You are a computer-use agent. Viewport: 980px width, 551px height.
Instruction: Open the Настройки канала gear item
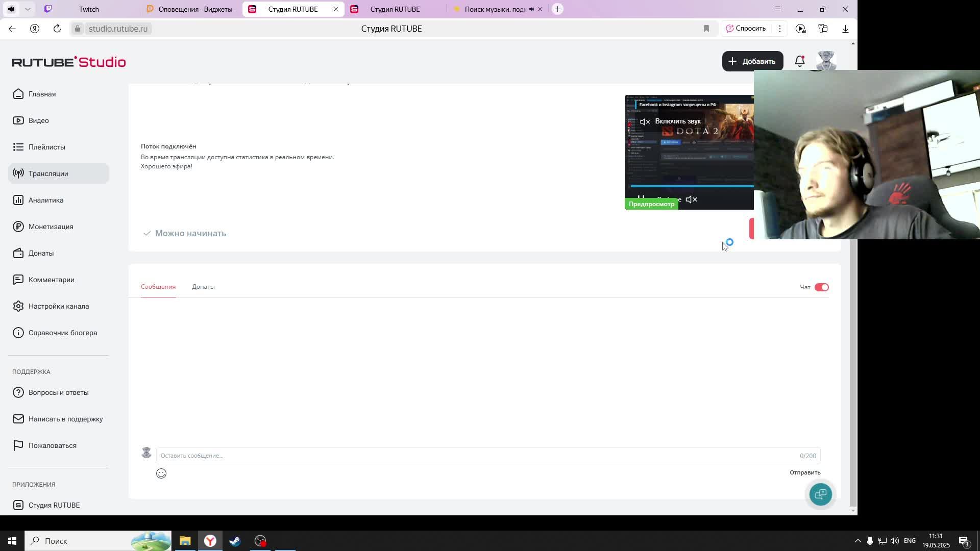[58, 306]
